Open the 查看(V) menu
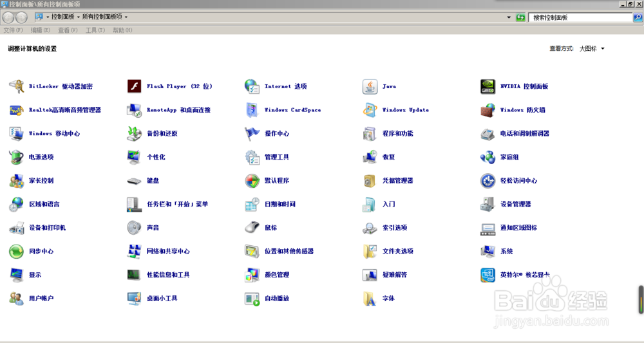644x343 pixels. coord(68,30)
